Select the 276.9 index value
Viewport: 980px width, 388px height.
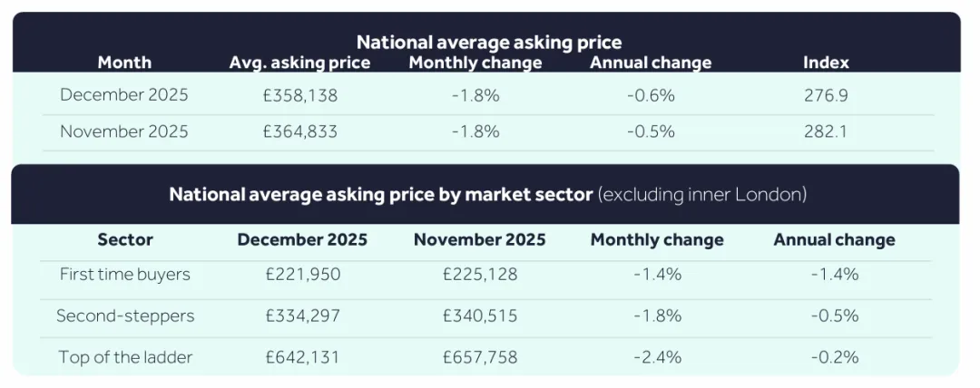click(826, 95)
